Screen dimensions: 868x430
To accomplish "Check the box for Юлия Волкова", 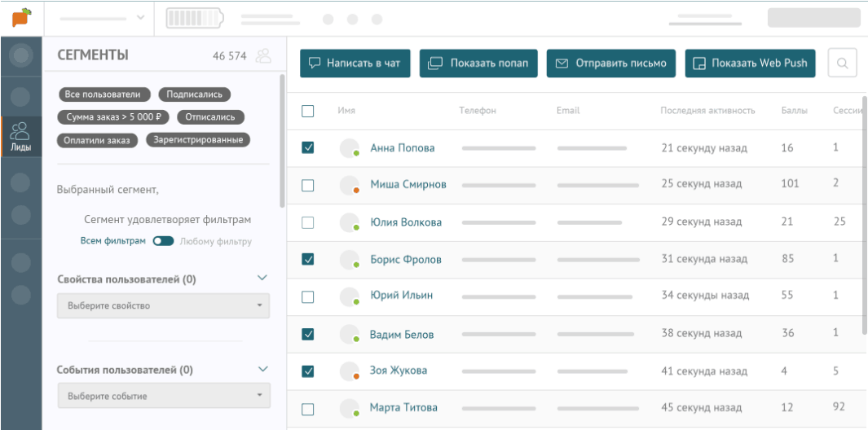I will [308, 222].
